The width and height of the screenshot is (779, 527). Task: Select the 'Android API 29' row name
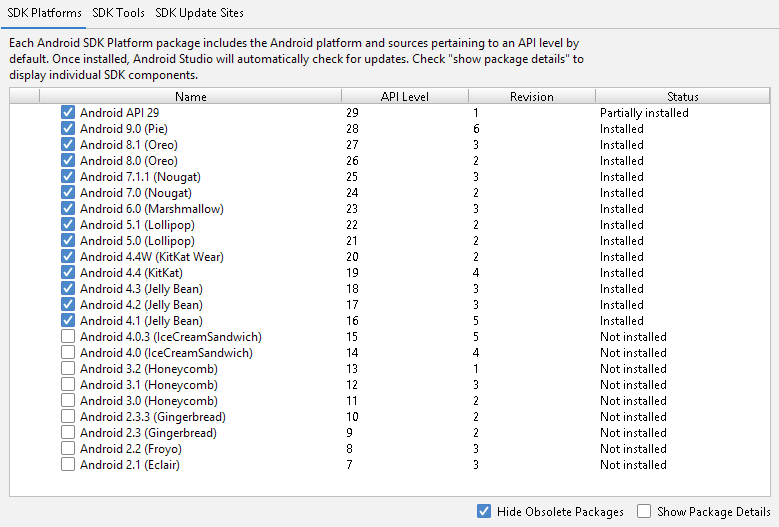[x=120, y=113]
